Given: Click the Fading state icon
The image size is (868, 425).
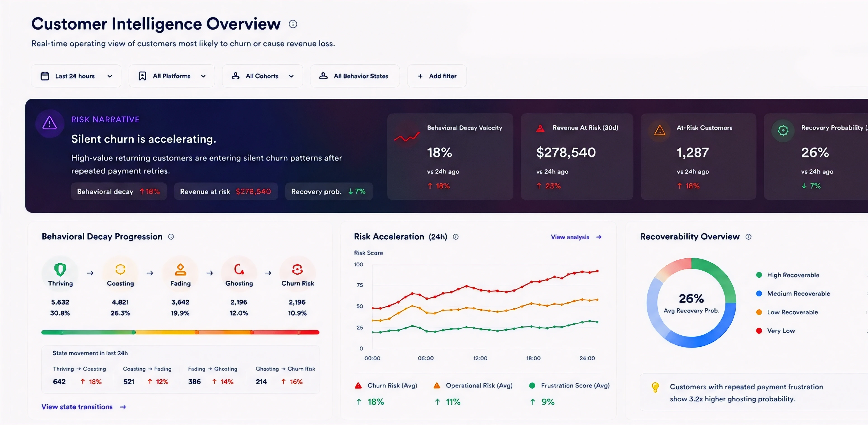Looking at the screenshot, I should coord(180,269).
